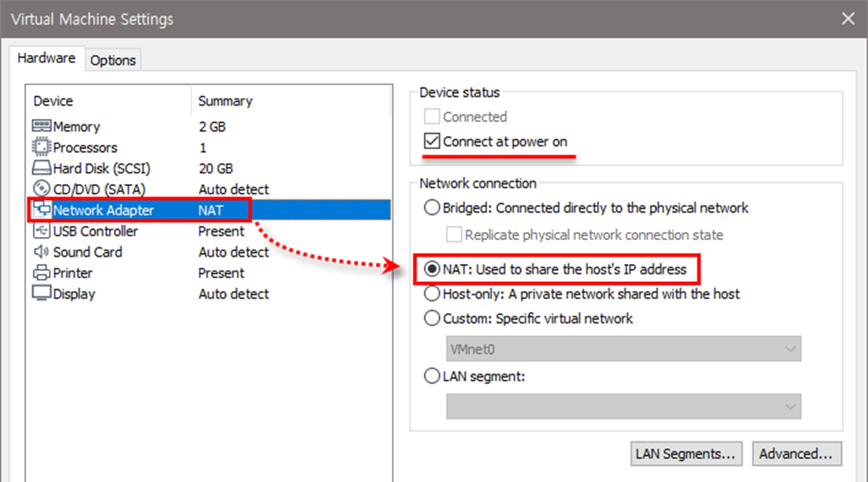Switch to the Options tab
This screenshot has height=482, width=868.
point(113,60)
